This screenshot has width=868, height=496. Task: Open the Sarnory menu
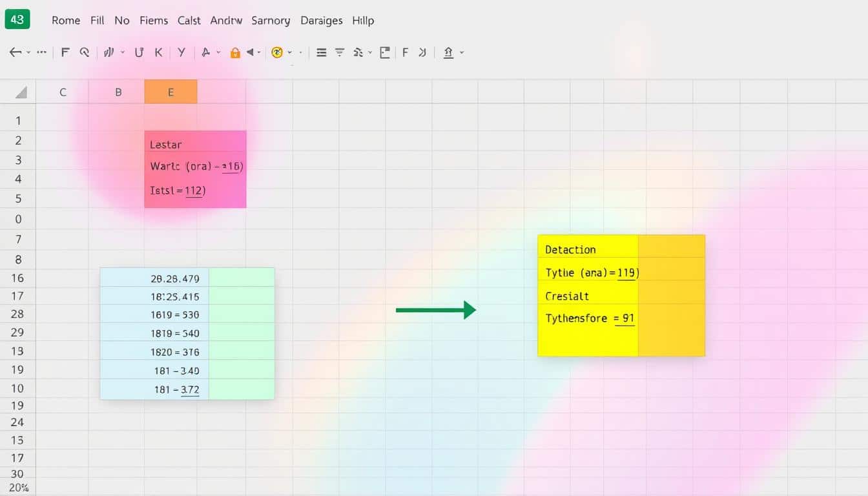click(x=271, y=21)
